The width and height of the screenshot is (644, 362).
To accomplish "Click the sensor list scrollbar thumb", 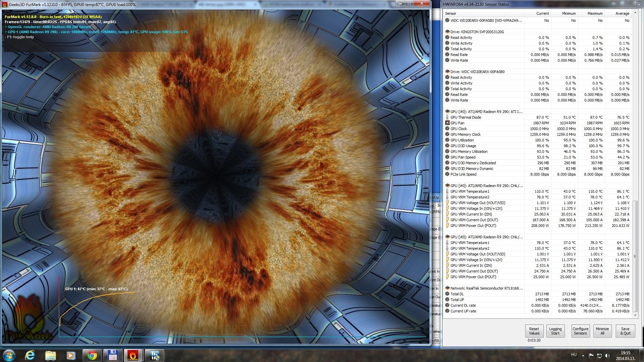I will (635, 256).
